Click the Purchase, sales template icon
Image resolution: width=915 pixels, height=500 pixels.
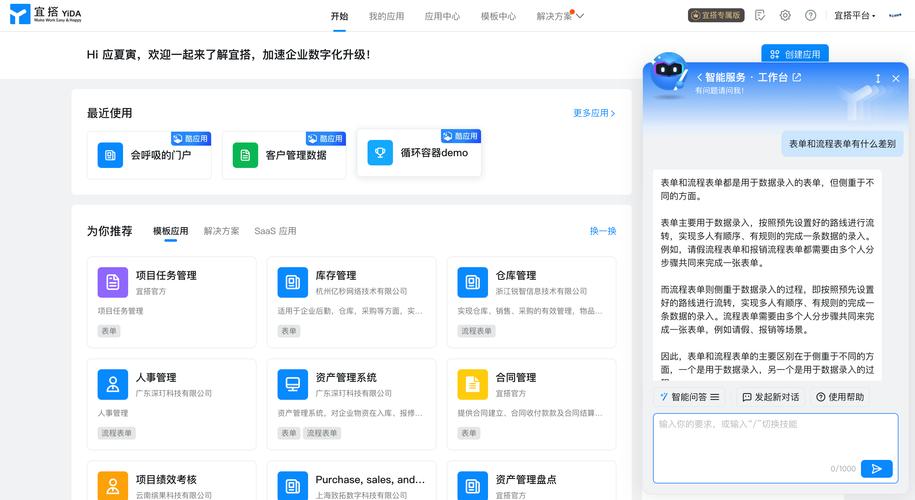click(292, 485)
